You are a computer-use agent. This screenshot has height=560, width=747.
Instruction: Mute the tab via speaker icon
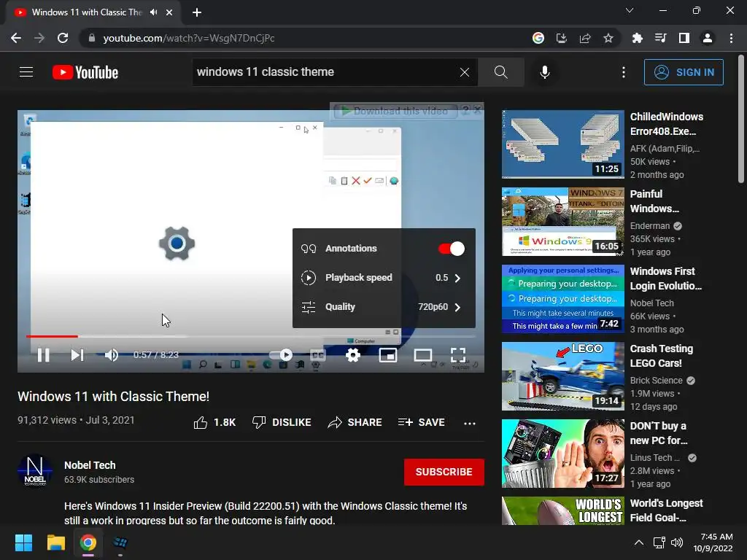[x=153, y=12]
